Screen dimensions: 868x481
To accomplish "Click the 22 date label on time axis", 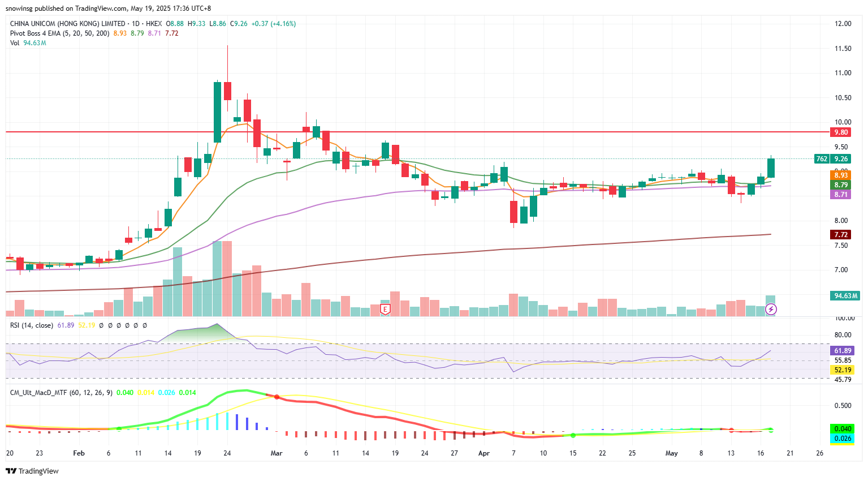I will coord(602,453).
